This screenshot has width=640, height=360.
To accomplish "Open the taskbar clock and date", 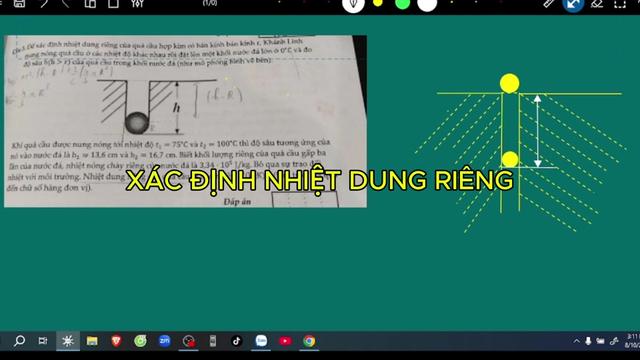I will (633, 341).
